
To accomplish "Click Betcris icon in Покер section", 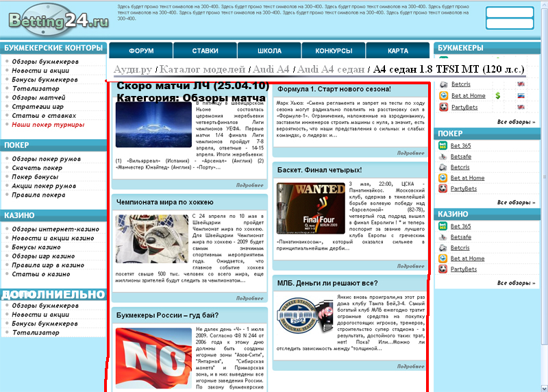I will pos(443,167).
